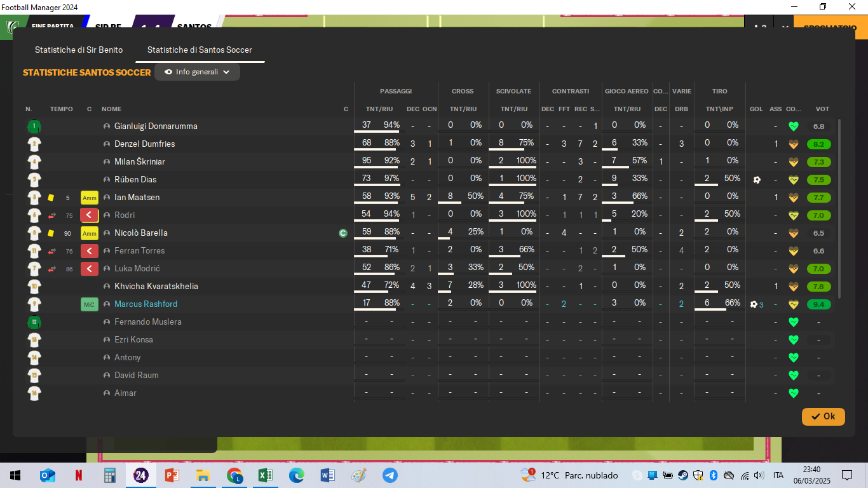Click the substitution arrows icon in Luka Modrić's row
This screenshot has width=868, height=488.
point(51,269)
